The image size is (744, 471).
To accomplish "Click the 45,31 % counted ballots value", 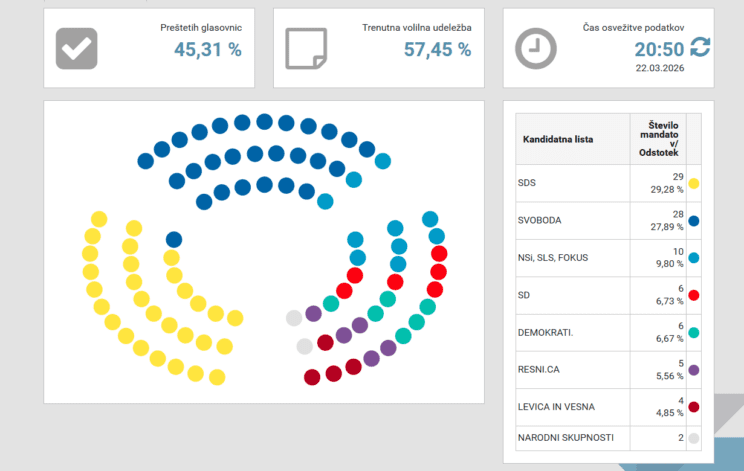I will tap(207, 49).
